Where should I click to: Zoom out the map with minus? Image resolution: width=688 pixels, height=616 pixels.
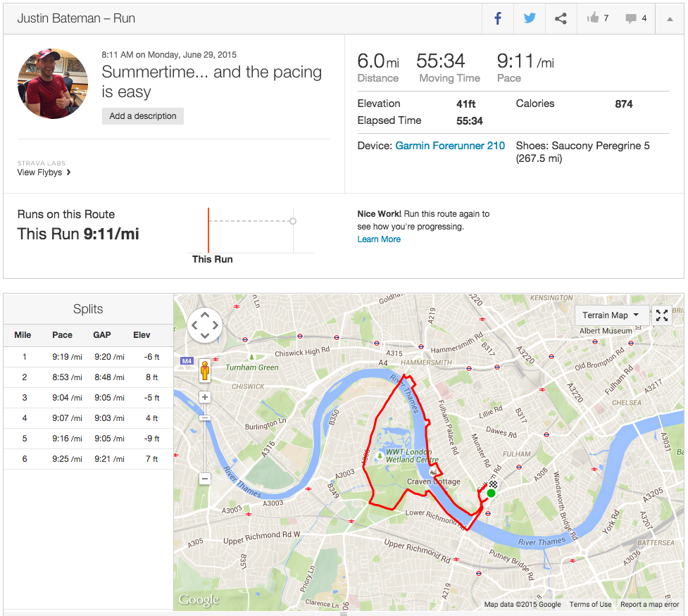[205, 479]
